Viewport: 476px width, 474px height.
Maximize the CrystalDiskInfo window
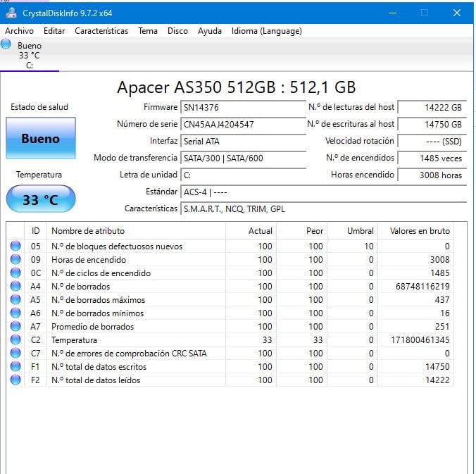[x=425, y=13]
